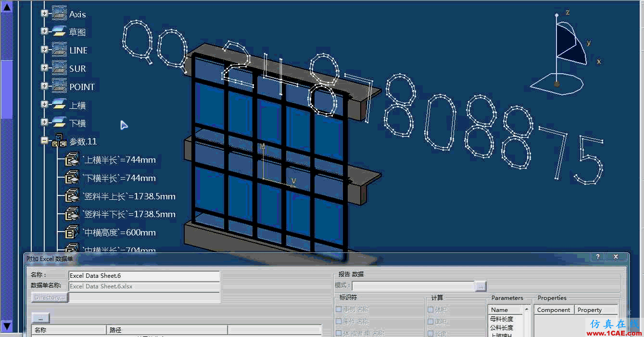This screenshot has width=644, height=337.
Task: Select the 中横高度 parameter icon
Action: 72,232
